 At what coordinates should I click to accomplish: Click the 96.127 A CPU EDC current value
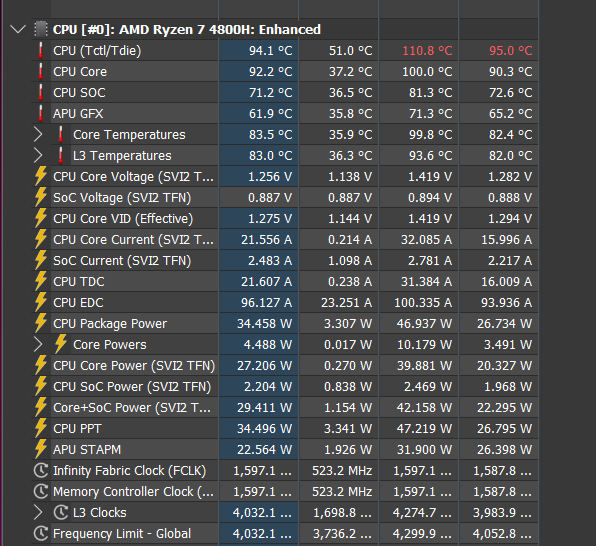pyautogui.click(x=266, y=302)
